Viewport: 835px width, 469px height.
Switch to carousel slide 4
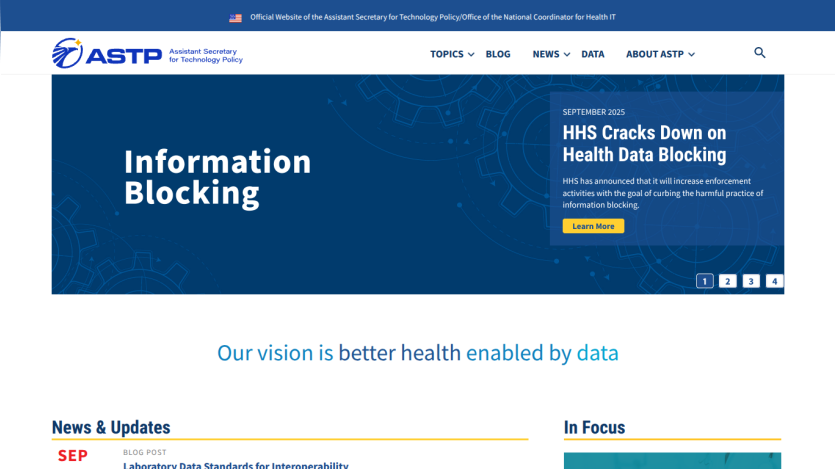(x=774, y=281)
